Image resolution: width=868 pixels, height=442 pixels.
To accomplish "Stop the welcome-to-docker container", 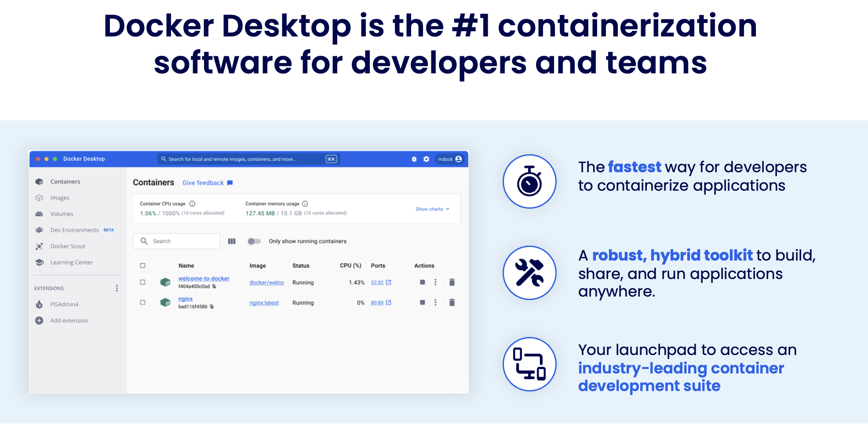I will [x=422, y=283].
